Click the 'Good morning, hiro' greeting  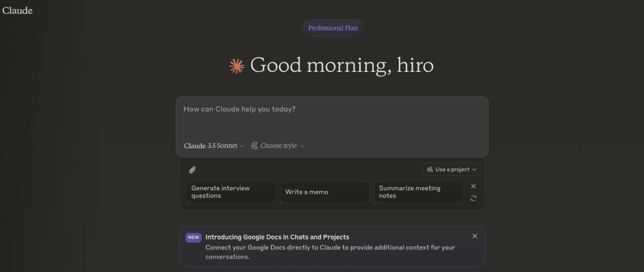tap(342, 65)
